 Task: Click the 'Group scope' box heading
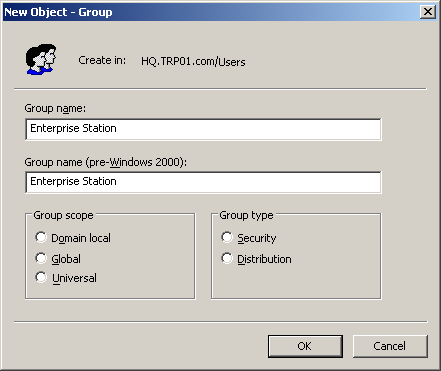click(63, 216)
